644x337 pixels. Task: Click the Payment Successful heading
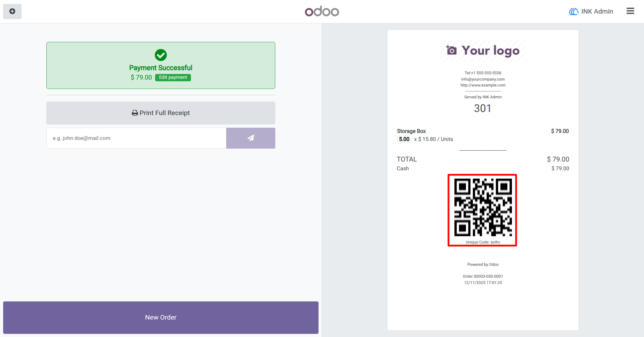click(161, 68)
